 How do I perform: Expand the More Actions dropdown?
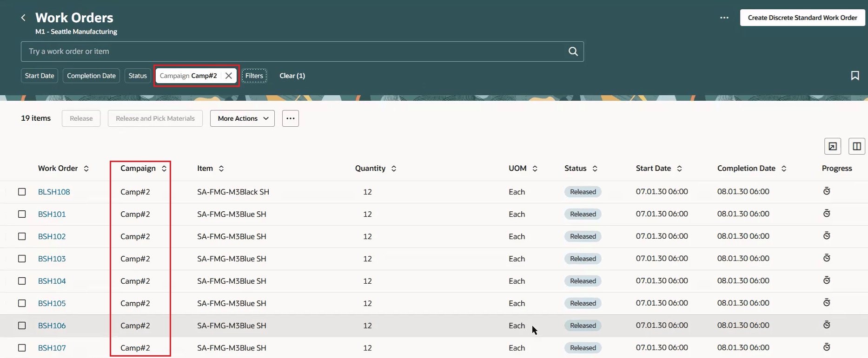tap(242, 118)
